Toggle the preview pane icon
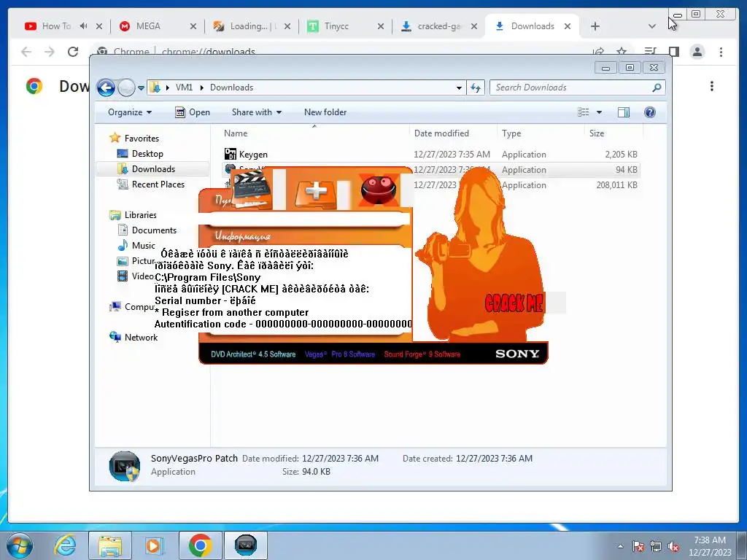 pos(624,112)
